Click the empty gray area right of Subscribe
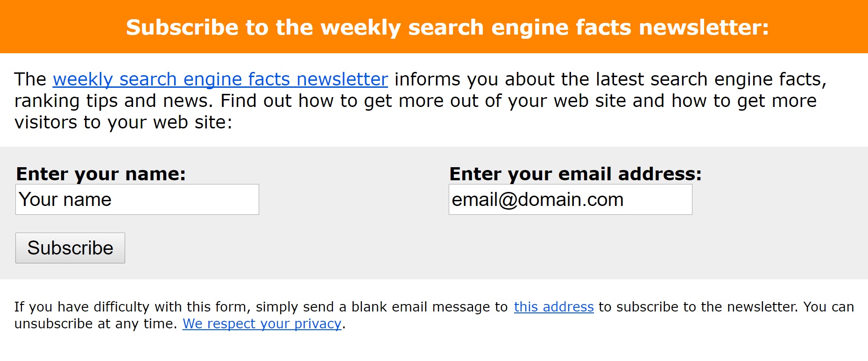Image resolution: width=868 pixels, height=361 pixels. [495, 248]
